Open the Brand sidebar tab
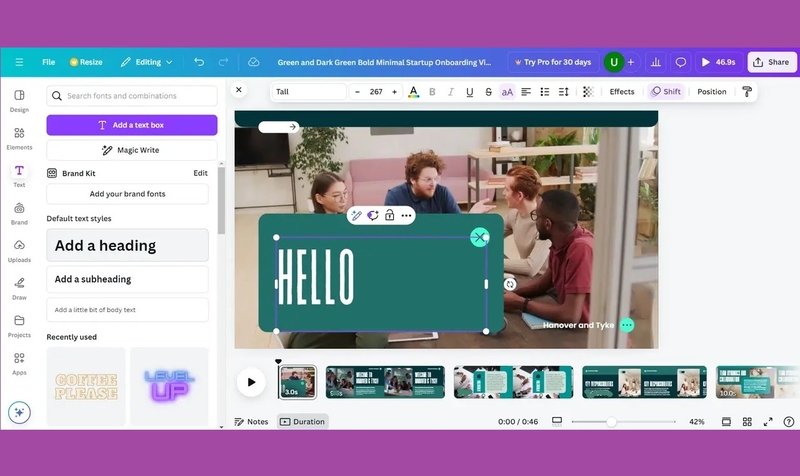This screenshot has height=476, width=800. tap(19, 213)
